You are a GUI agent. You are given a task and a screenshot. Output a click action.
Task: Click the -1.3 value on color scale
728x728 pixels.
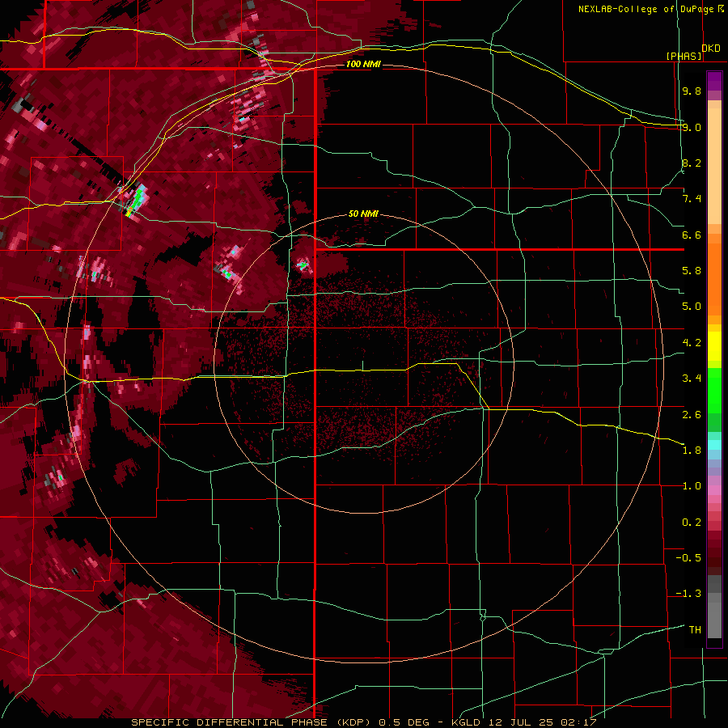[x=688, y=594]
